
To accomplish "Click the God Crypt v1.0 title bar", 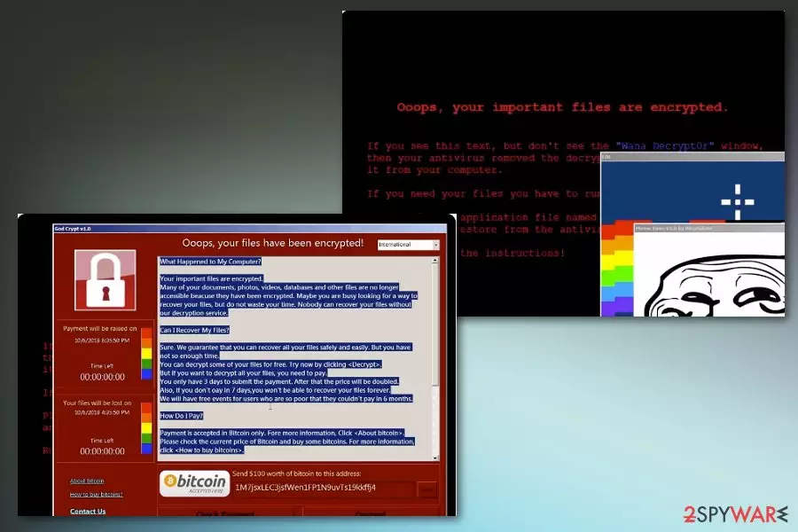I will coord(249,229).
